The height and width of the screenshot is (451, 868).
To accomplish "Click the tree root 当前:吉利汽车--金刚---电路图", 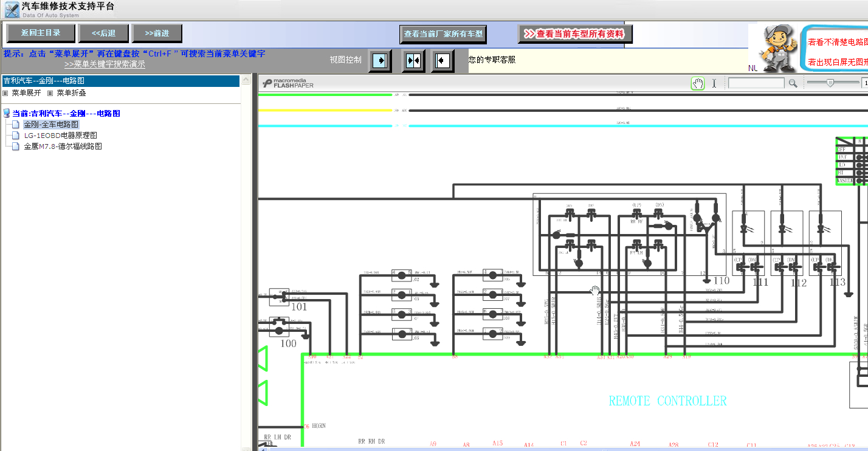I will 66,114.
